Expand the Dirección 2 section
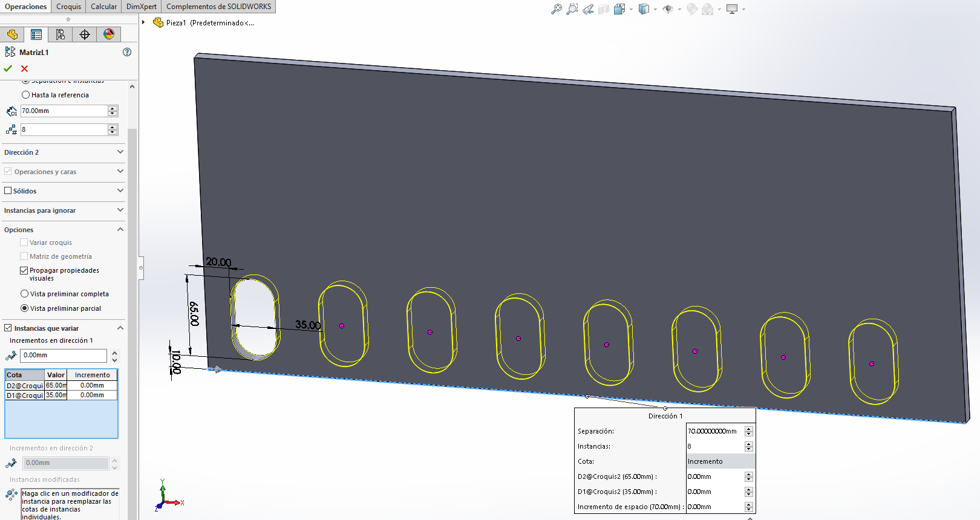The width and height of the screenshot is (980, 520). point(120,152)
